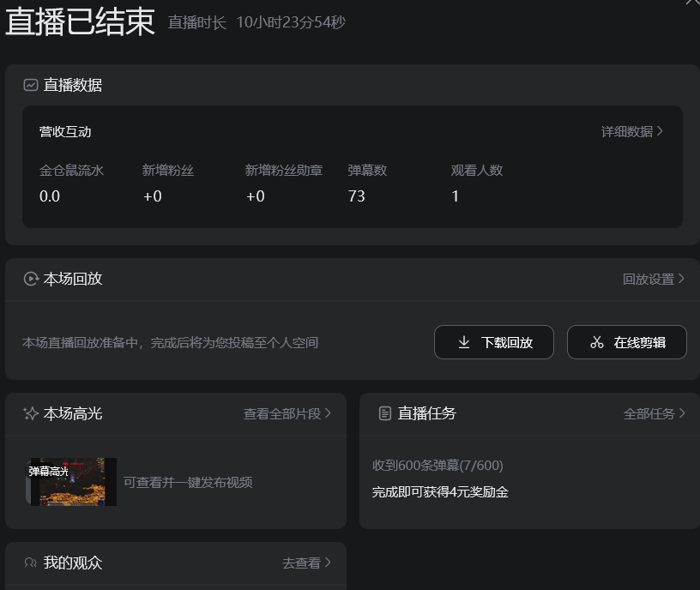The width and height of the screenshot is (700, 590).
Task: Click the 观看人数 value 1
Action: tap(455, 196)
